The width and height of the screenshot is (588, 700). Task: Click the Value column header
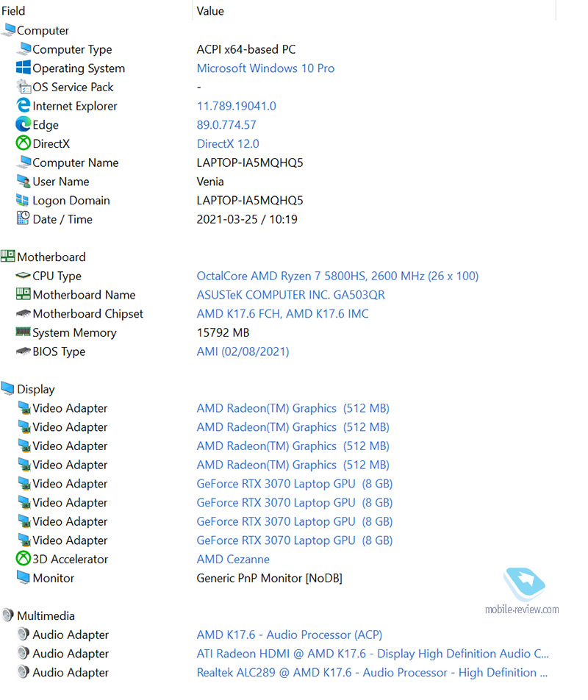click(x=210, y=11)
